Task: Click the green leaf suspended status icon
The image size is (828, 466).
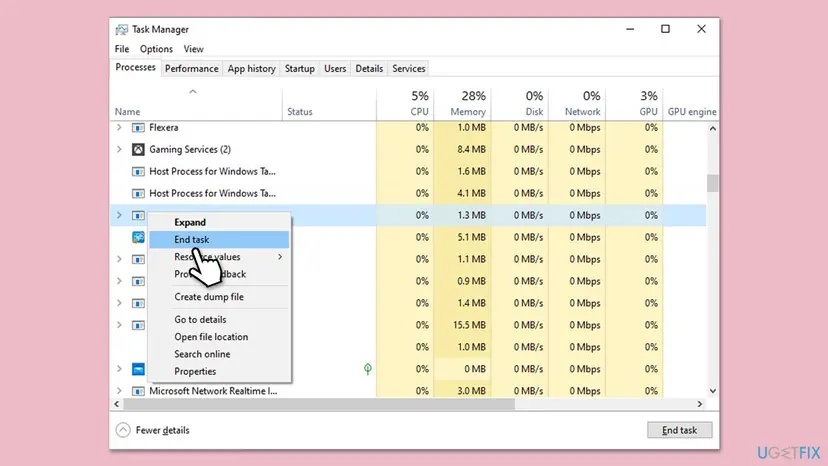Action: point(368,369)
